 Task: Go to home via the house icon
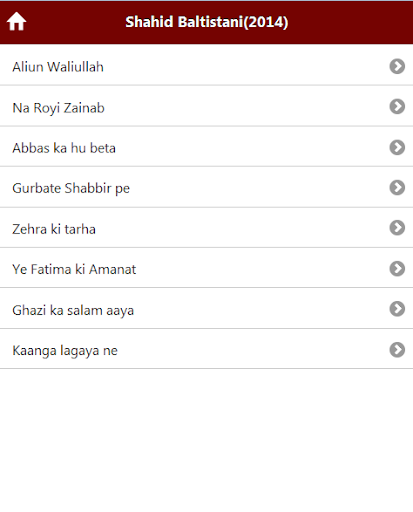pyautogui.click(x=16, y=22)
